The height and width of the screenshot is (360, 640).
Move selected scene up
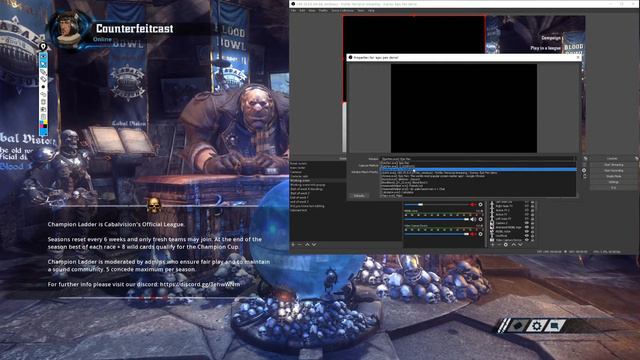tap(307, 244)
